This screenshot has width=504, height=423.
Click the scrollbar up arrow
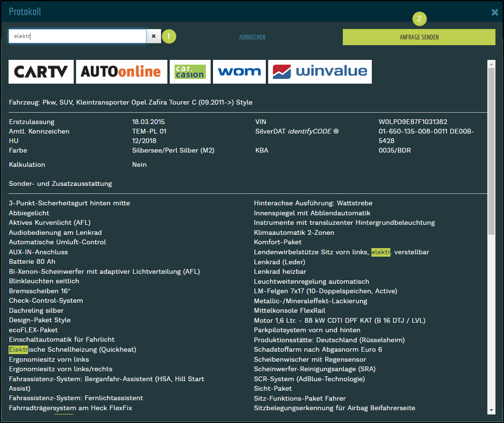click(x=492, y=63)
